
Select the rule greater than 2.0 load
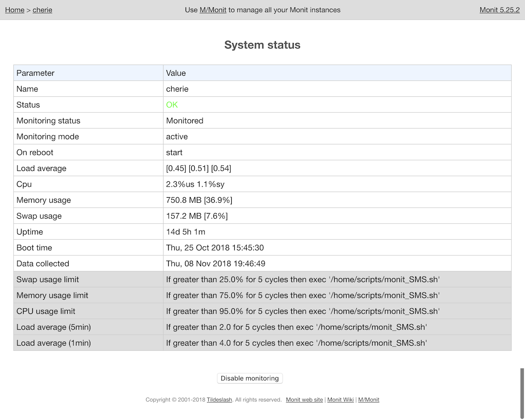tap(296, 327)
